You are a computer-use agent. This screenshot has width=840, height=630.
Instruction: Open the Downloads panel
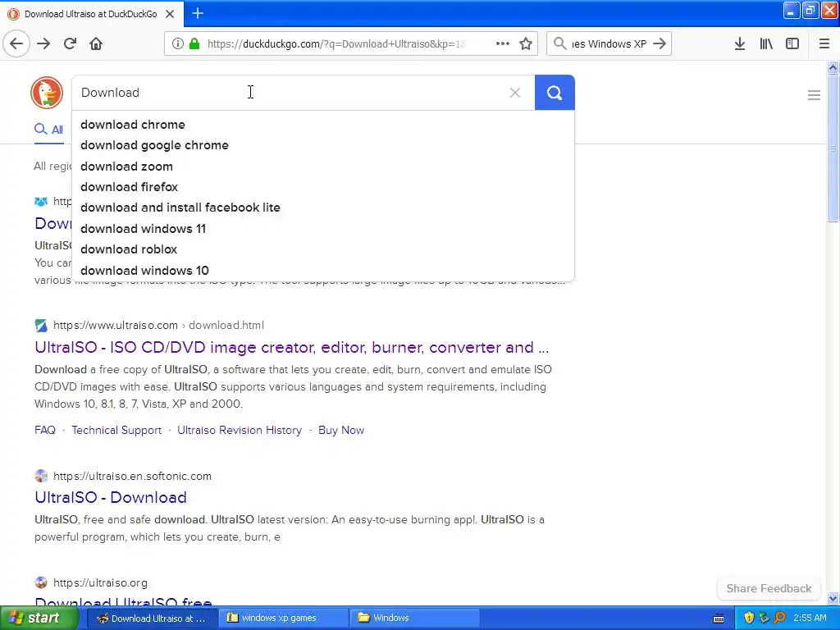pos(740,43)
